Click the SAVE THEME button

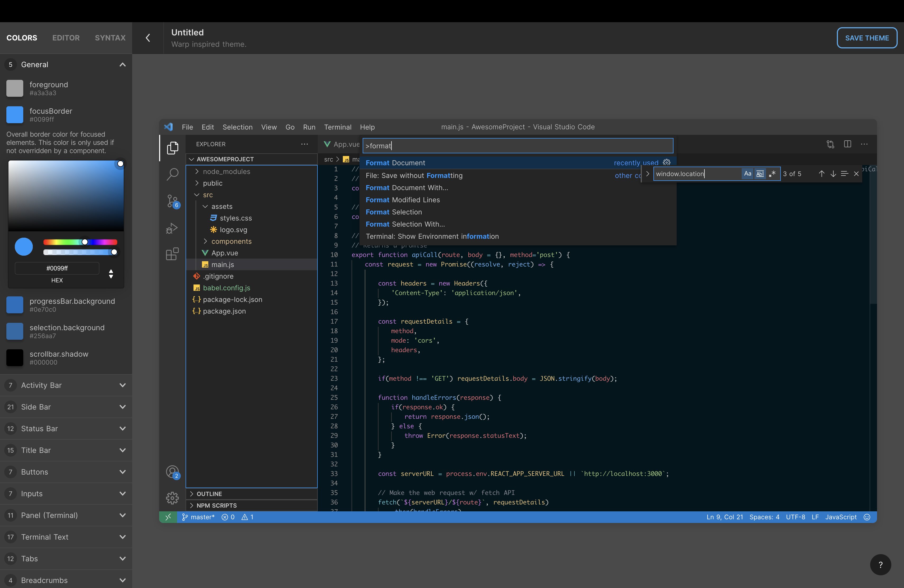867,38
